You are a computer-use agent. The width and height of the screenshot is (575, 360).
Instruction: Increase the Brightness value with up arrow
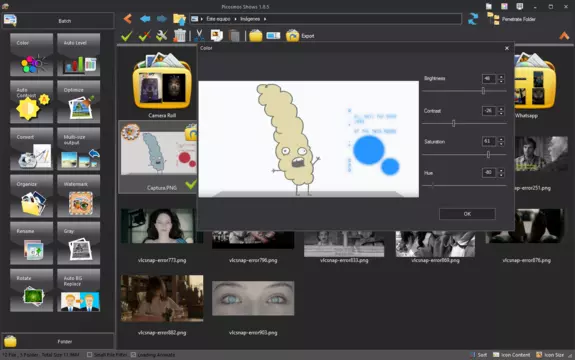[x=501, y=76]
